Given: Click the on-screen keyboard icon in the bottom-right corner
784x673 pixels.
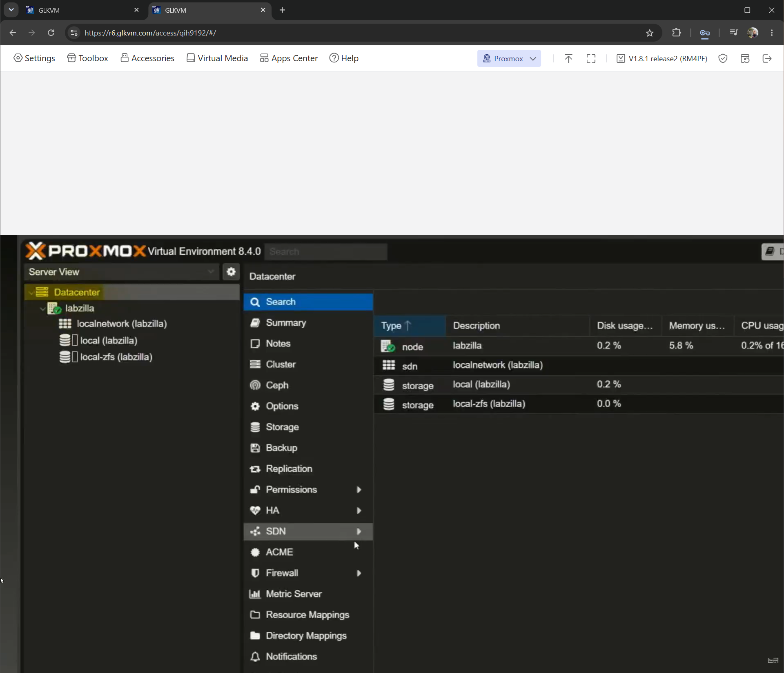Looking at the screenshot, I should [x=773, y=660].
